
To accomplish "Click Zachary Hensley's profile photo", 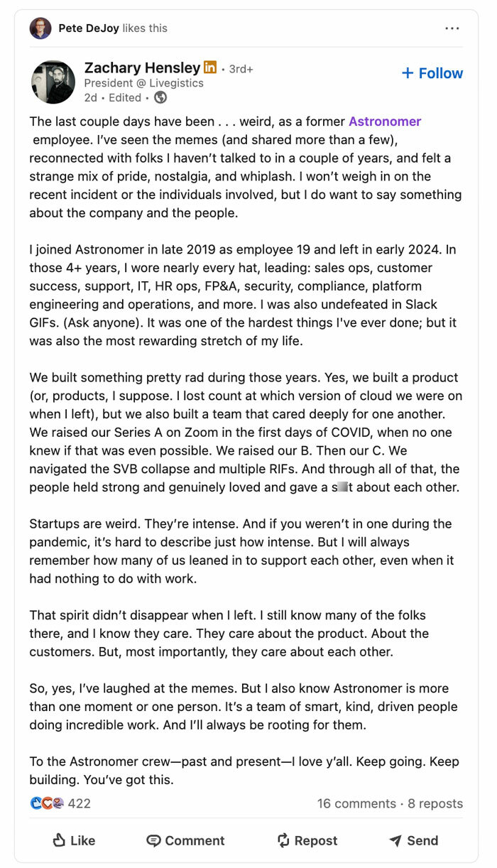I will coord(53,81).
